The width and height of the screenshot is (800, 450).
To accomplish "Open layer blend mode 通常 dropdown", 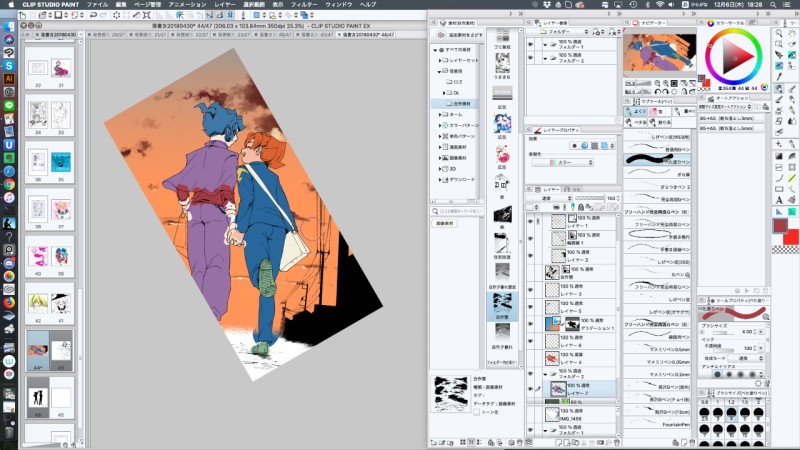I will coord(549,198).
